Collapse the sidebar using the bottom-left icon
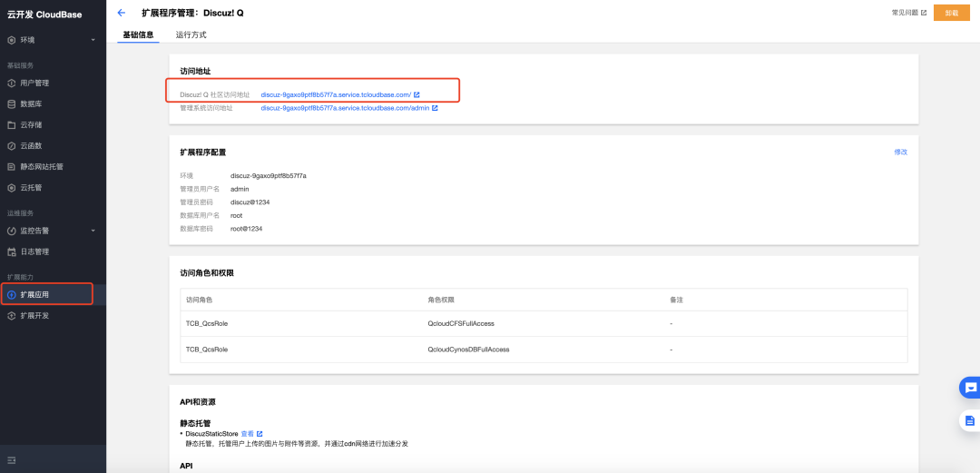 click(x=12, y=460)
